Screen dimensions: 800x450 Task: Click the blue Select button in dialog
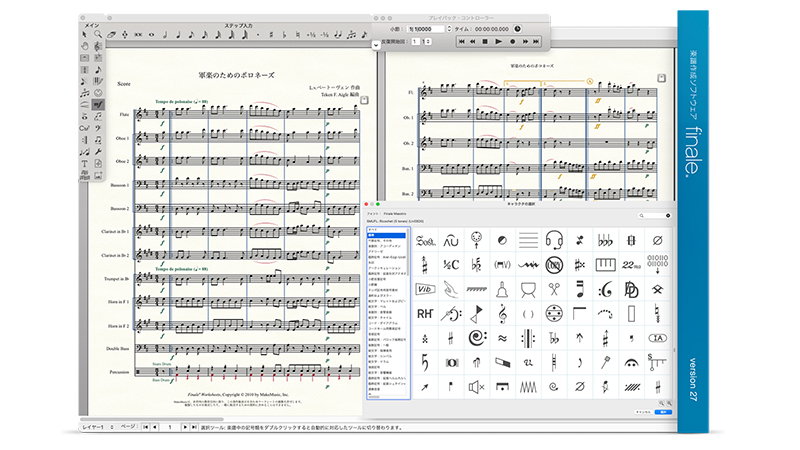click(663, 412)
